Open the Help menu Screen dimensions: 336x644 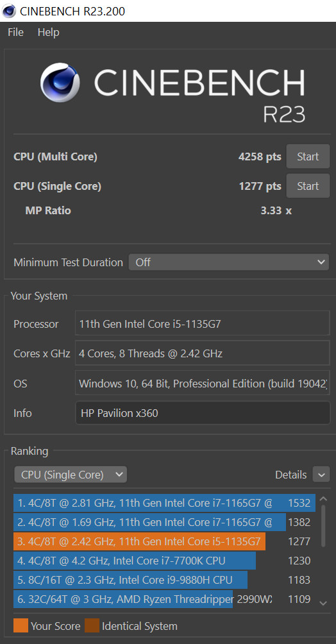point(49,33)
